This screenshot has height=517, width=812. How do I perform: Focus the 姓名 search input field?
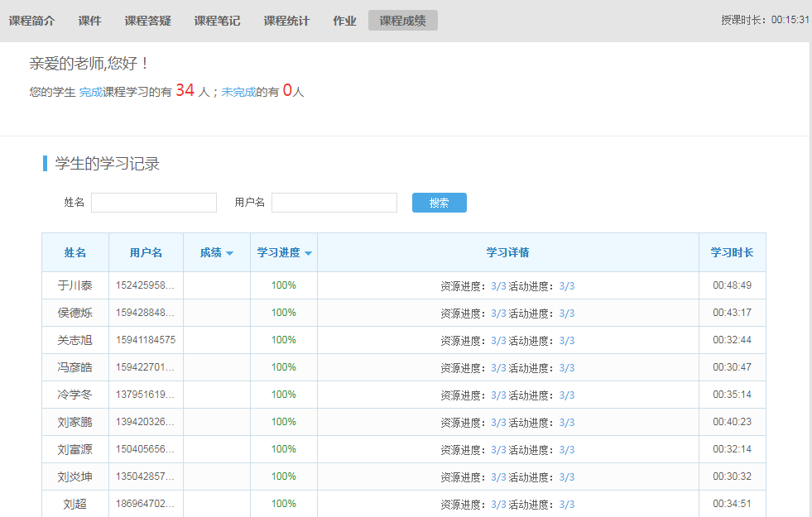154,203
